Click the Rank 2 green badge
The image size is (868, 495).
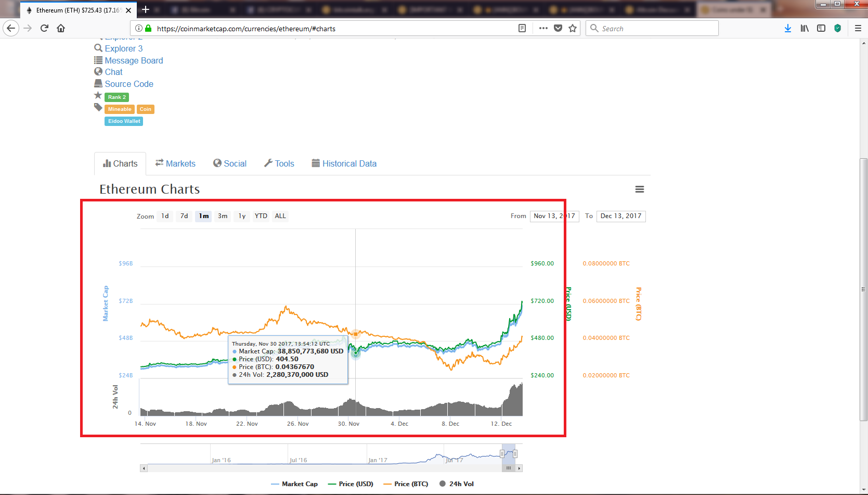[116, 97]
